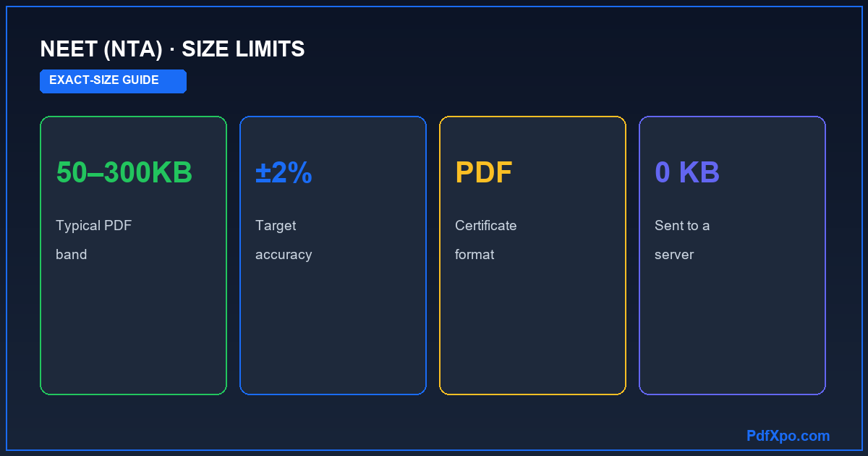This screenshot has height=456, width=868.
Task: Click the 50–300KB value text
Action: coord(124,173)
